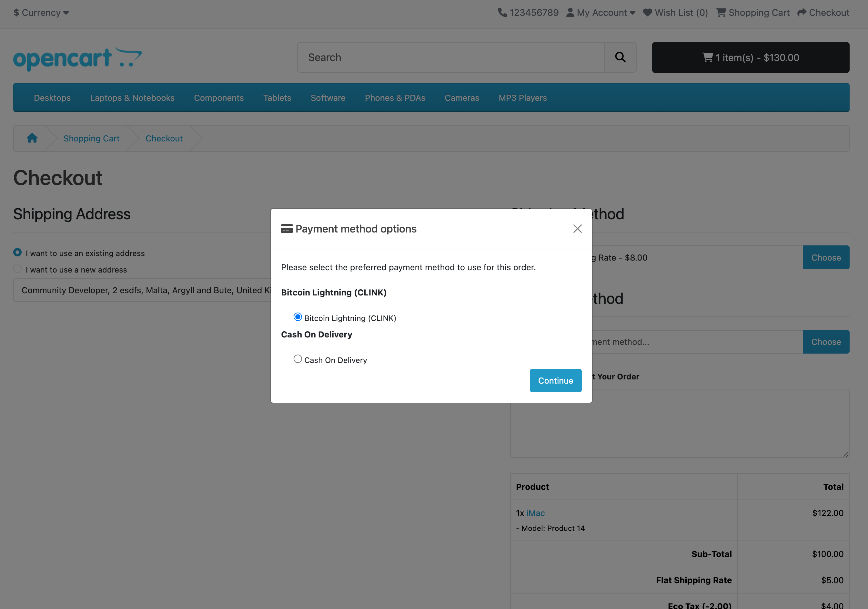This screenshot has width=868, height=609.
Task: Choose 'I want to use an existing address'
Action: [17, 252]
